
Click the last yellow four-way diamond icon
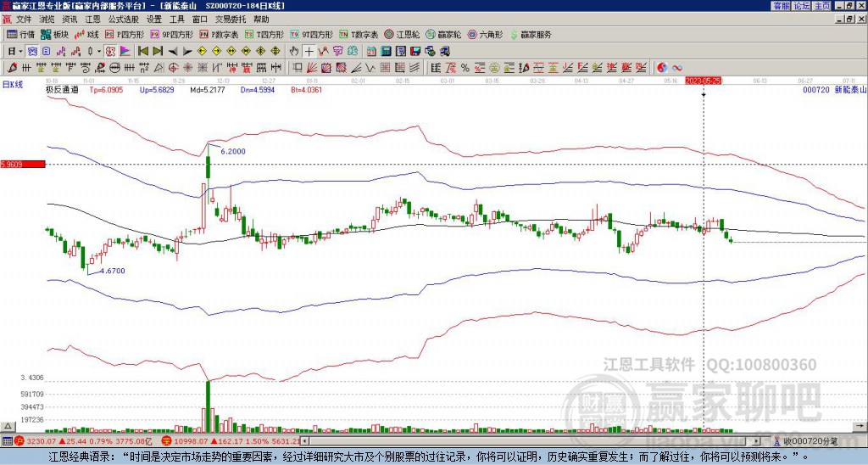pyautogui.click(x=275, y=52)
